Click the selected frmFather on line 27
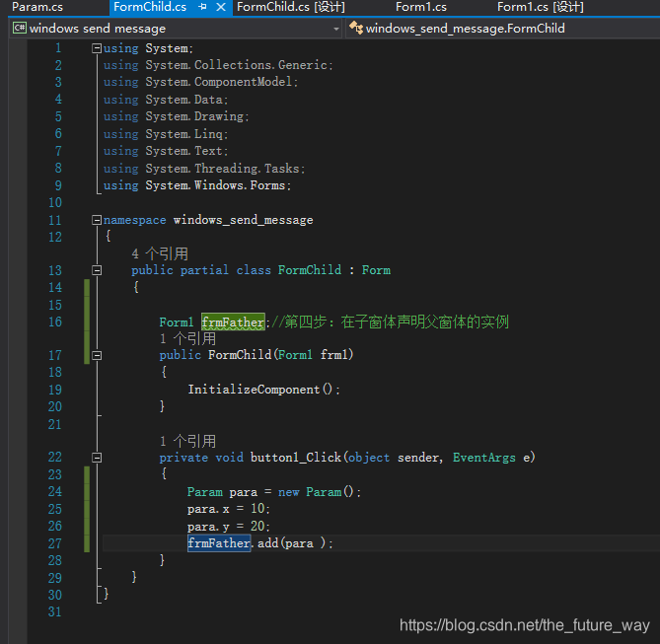Screen dimensions: 660x644 (x=219, y=543)
